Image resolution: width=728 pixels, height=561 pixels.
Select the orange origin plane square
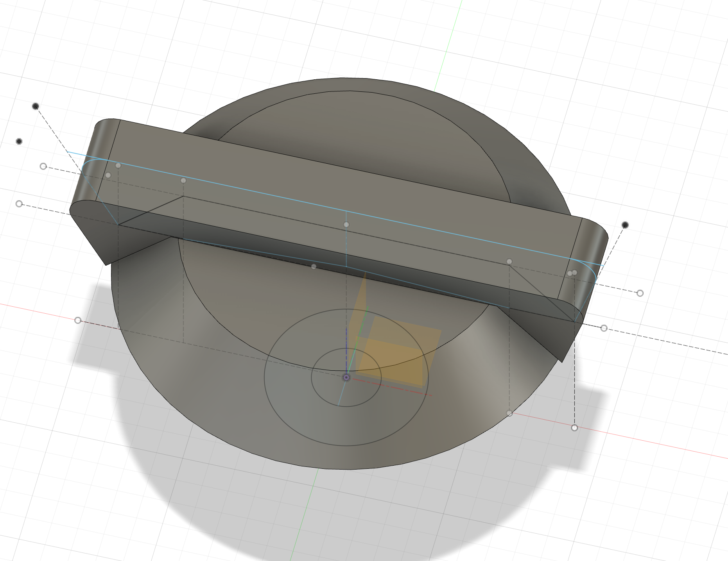399,352
